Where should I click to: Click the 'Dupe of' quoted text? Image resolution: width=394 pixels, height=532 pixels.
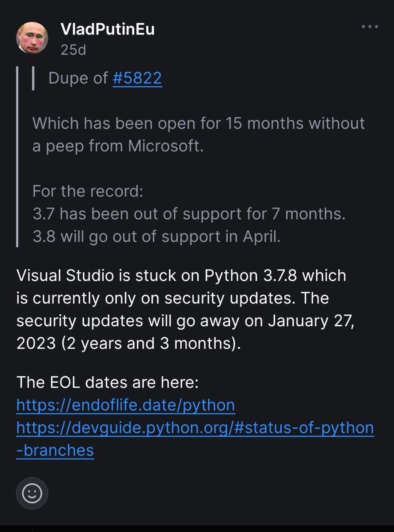pos(78,78)
